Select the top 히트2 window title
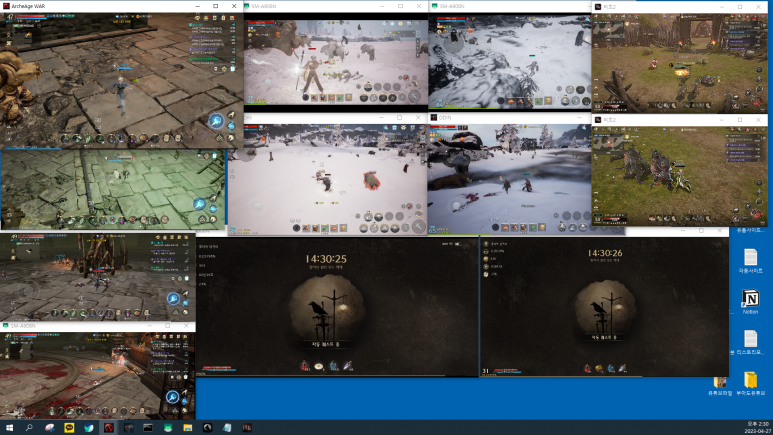The height and width of the screenshot is (435, 773). click(x=609, y=7)
